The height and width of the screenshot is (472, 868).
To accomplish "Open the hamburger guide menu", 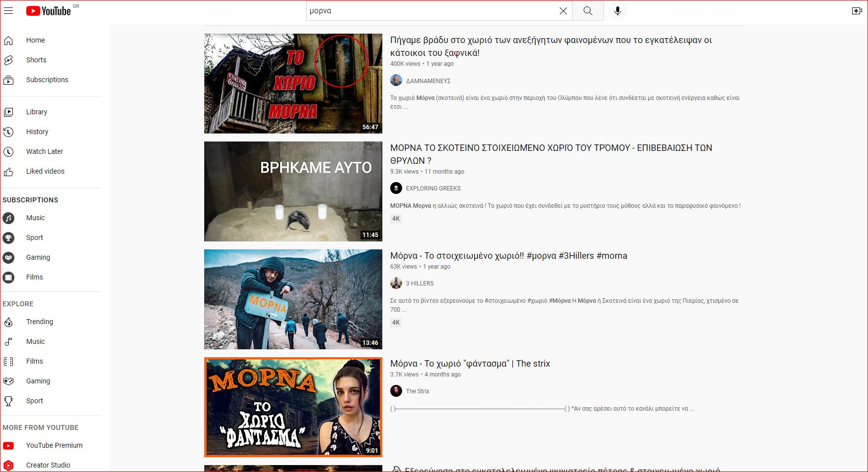I will click(8, 11).
